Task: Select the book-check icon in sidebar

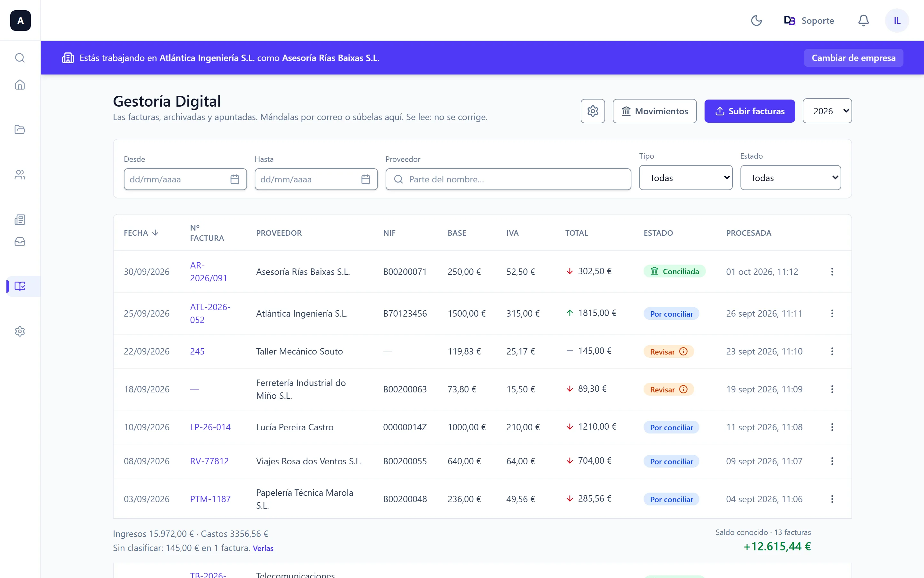Action: coord(20,286)
